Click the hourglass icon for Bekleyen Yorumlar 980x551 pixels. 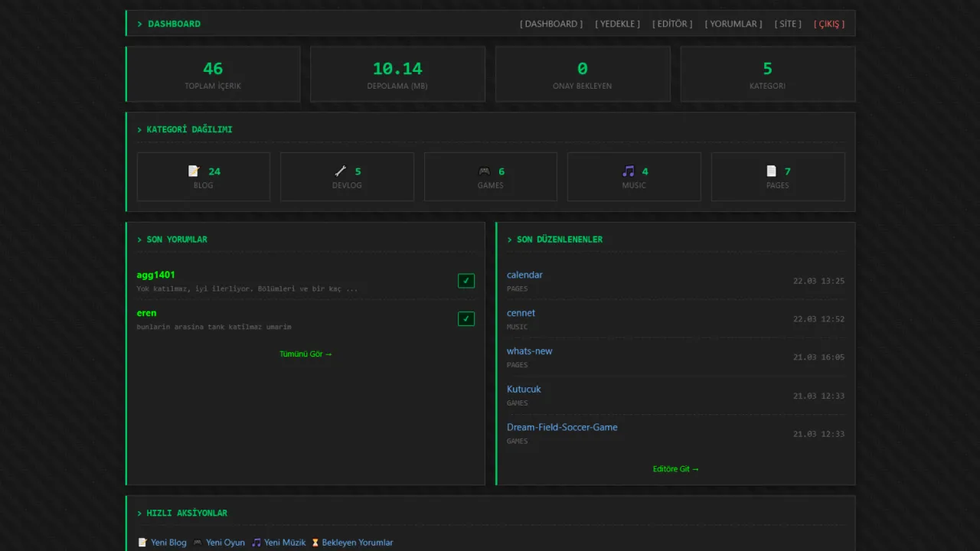click(x=314, y=543)
